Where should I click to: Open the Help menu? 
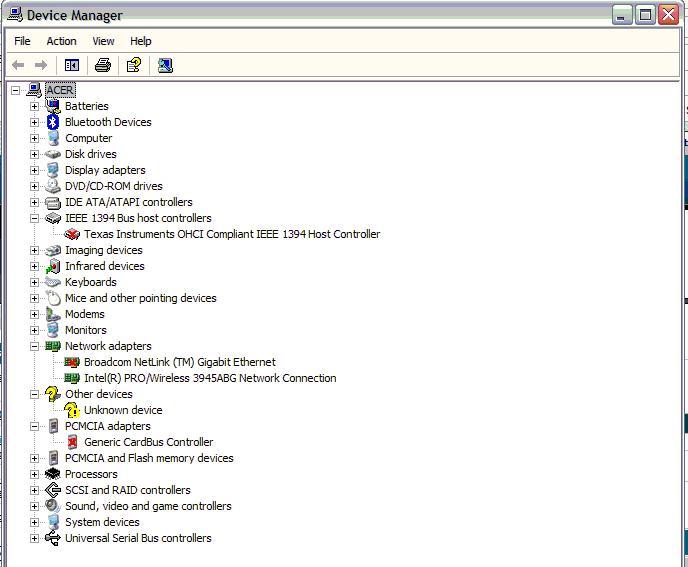[140, 41]
